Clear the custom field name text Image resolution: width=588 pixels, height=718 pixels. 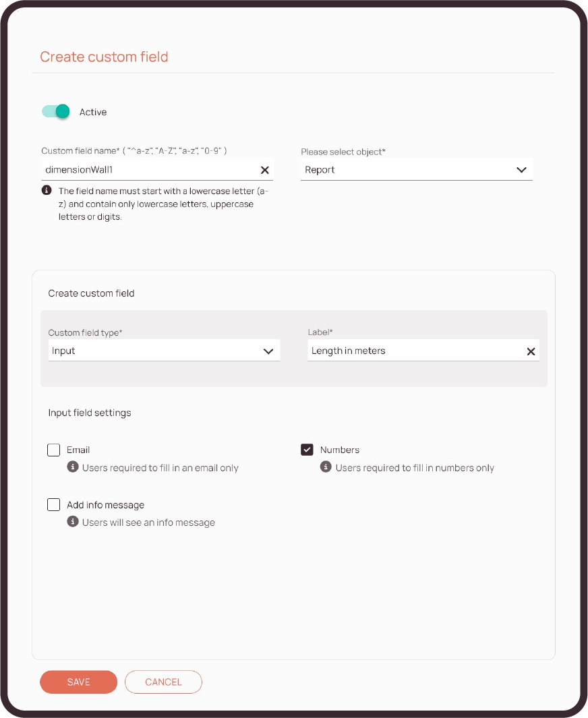click(x=265, y=171)
